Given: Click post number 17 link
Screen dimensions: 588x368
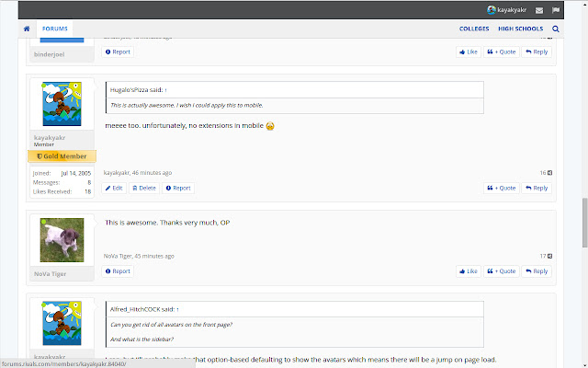Looking at the screenshot, I should [543, 256].
